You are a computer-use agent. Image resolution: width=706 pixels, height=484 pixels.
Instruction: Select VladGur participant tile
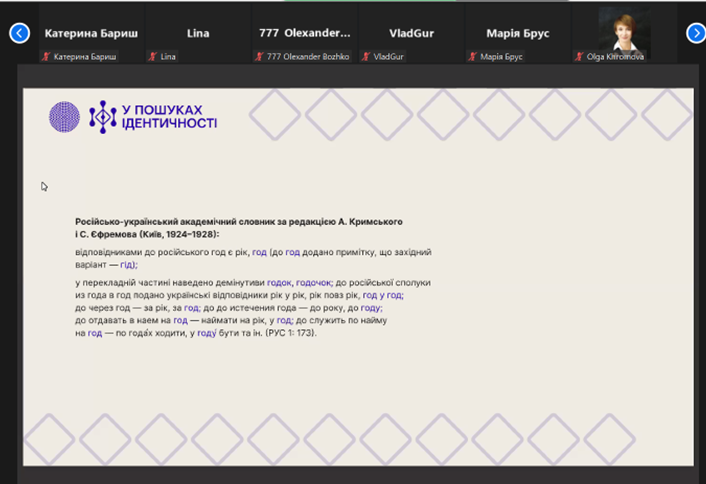[410, 33]
